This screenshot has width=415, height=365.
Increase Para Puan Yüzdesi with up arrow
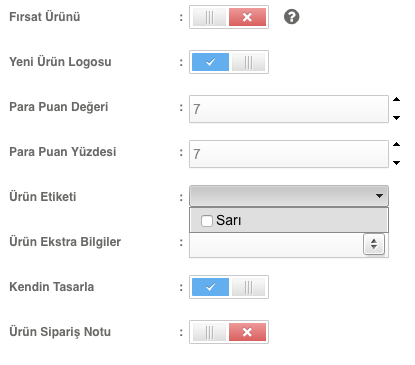[x=396, y=144]
